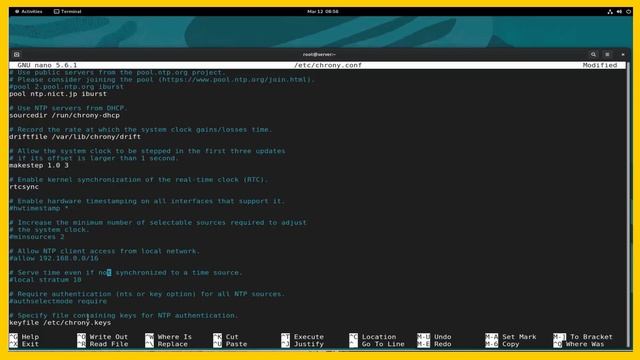Click the 'makestep 1.0 3' line

coord(39,165)
